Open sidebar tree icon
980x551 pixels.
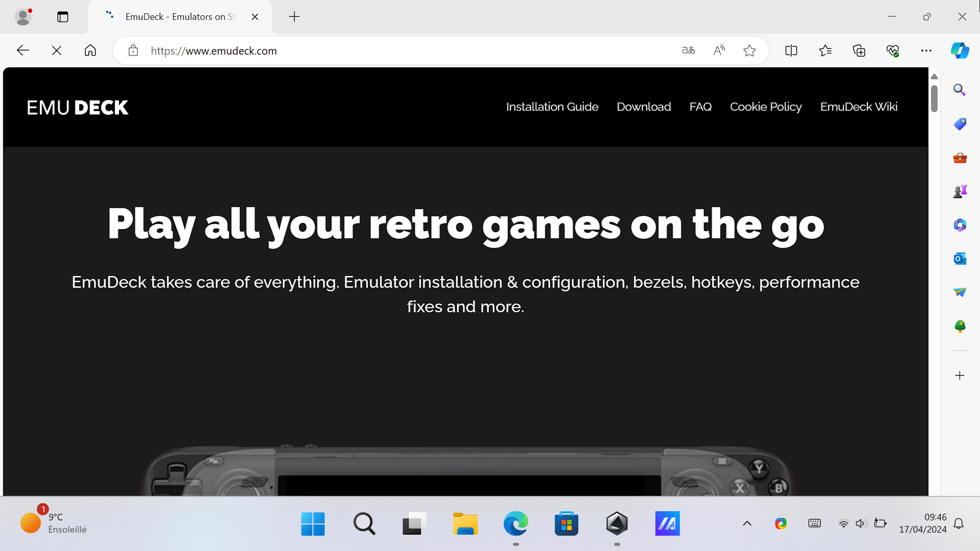point(960,326)
